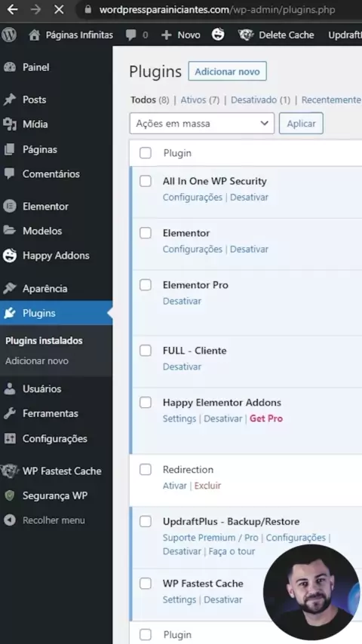Tick the Redirection plugin checkbox

pos(146,469)
